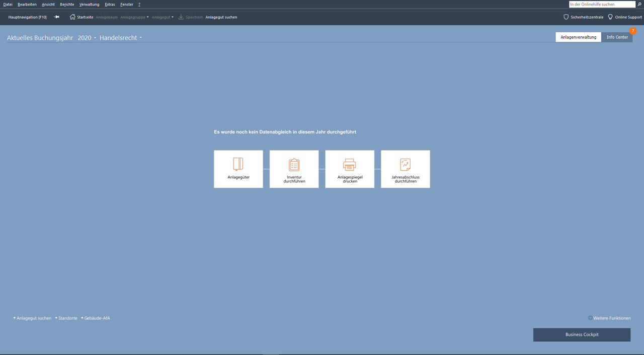Switch to the Info Center tab

tap(617, 37)
